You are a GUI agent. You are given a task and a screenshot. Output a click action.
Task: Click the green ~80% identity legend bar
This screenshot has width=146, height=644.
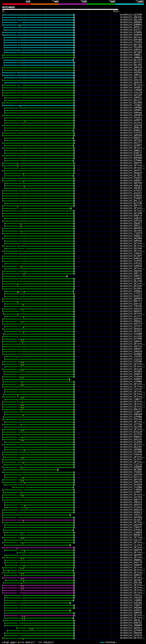click(x=101, y=4)
